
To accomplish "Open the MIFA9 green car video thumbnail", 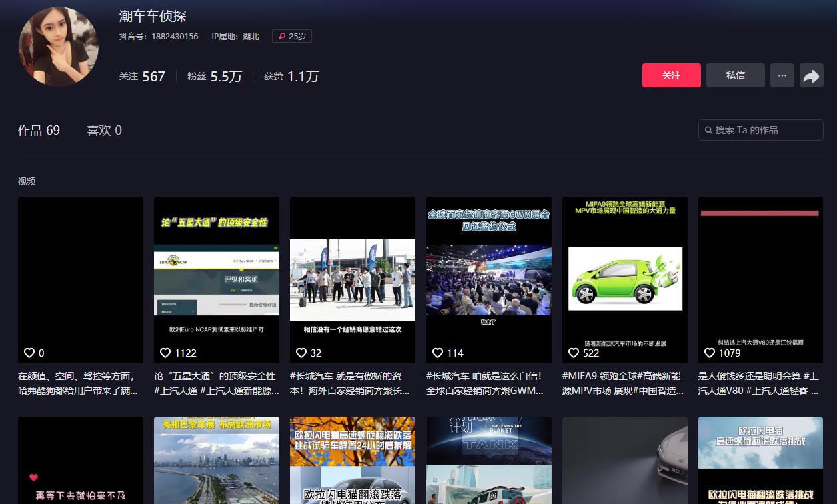I will 625,280.
